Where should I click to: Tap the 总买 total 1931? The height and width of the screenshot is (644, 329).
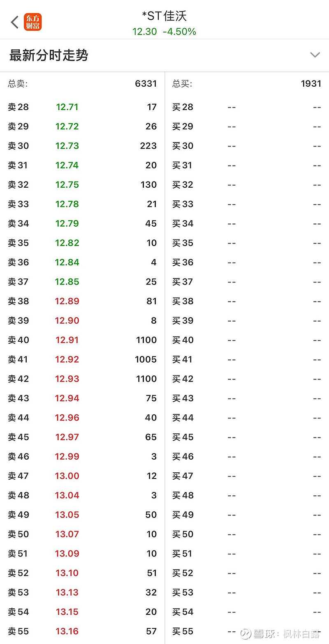tap(310, 84)
